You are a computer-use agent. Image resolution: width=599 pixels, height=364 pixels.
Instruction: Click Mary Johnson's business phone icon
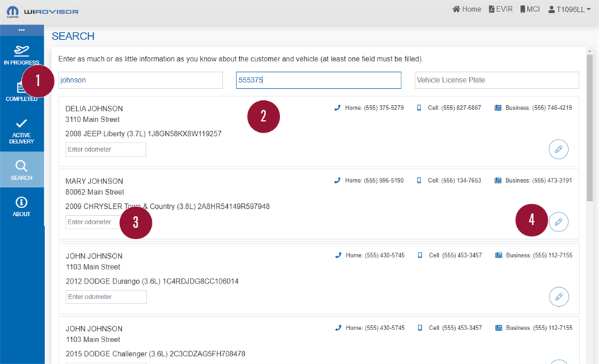[x=498, y=181]
